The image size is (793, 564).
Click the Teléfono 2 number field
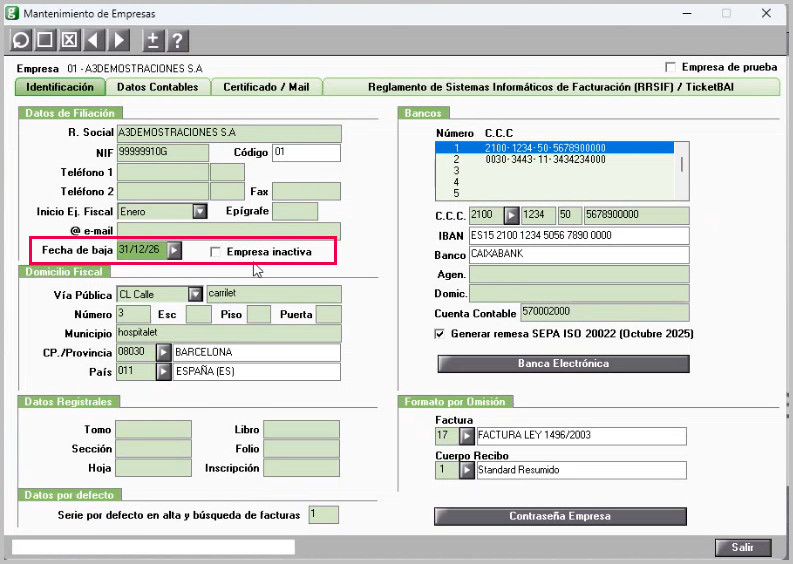(x=163, y=191)
